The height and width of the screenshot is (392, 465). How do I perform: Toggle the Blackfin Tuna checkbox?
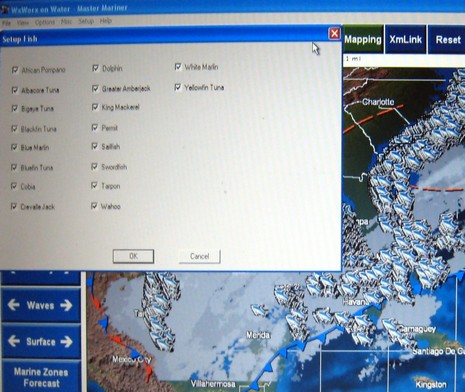14,129
